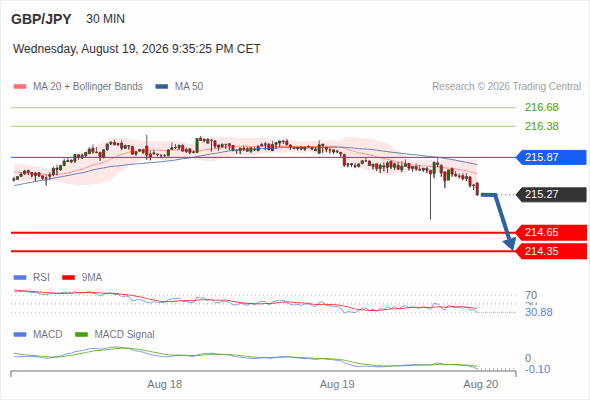Click the MACD 0 level label
Screen dimensions: 590x400
pos(528,358)
